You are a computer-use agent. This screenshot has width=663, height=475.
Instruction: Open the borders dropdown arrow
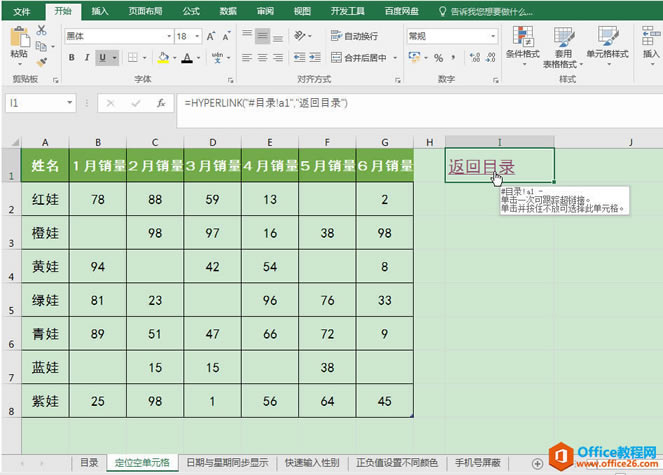(145, 58)
